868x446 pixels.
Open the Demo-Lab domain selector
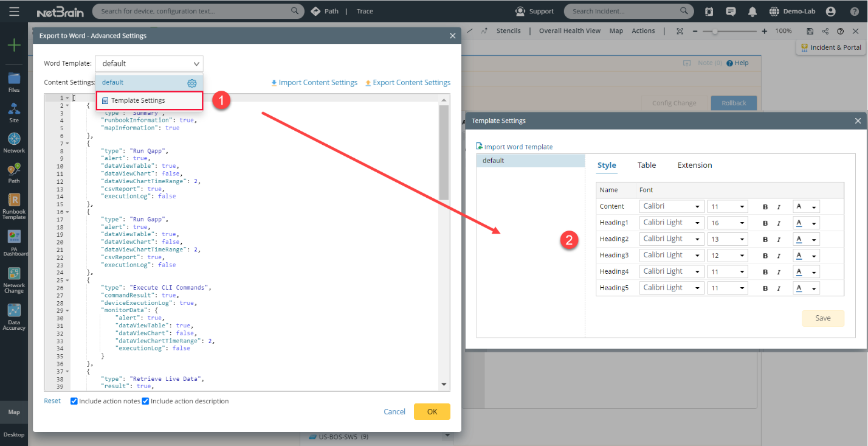click(x=794, y=12)
